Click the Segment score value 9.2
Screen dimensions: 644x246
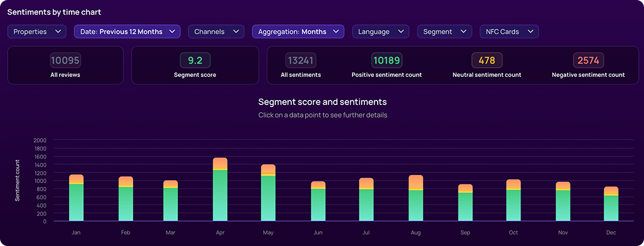195,61
